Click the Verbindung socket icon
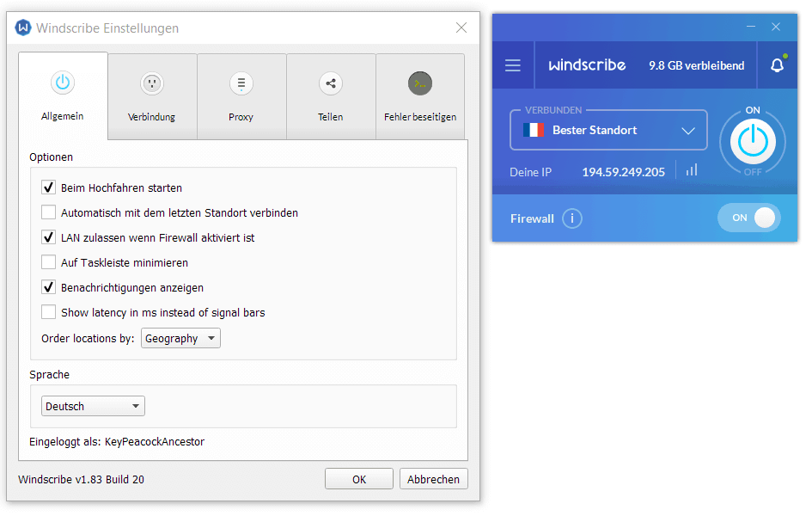 pos(152,83)
